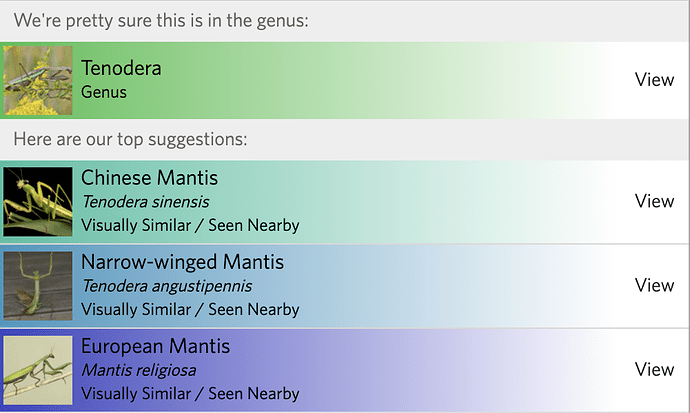690x413 pixels.
Task: Open View for Narrow-winged Mantis
Action: 654,285
